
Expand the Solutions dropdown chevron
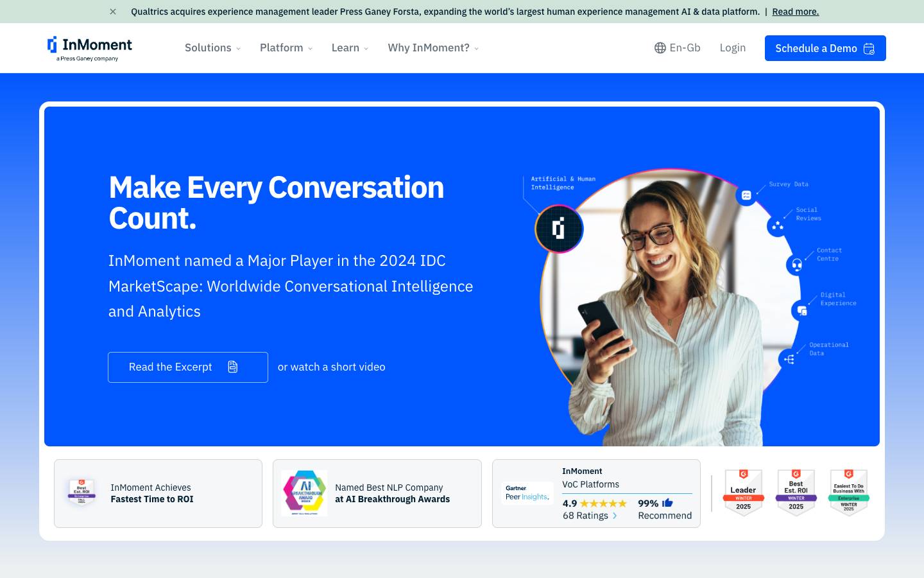click(x=238, y=49)
